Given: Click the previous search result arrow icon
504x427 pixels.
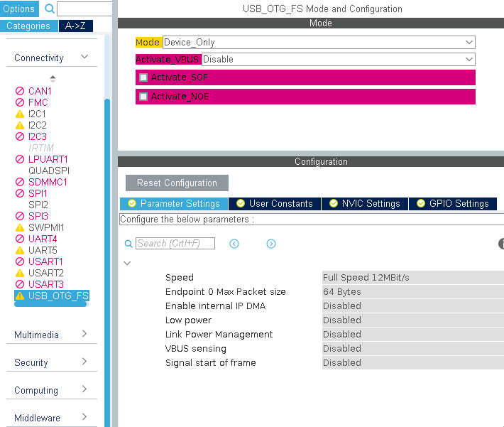Looking at the screenshot, I should [x=234, y=244].
